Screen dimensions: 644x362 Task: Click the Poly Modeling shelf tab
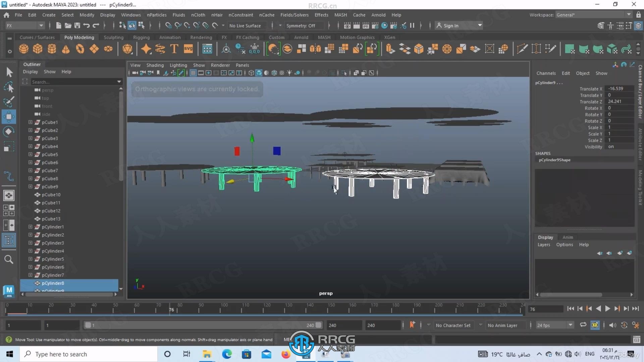79,37
